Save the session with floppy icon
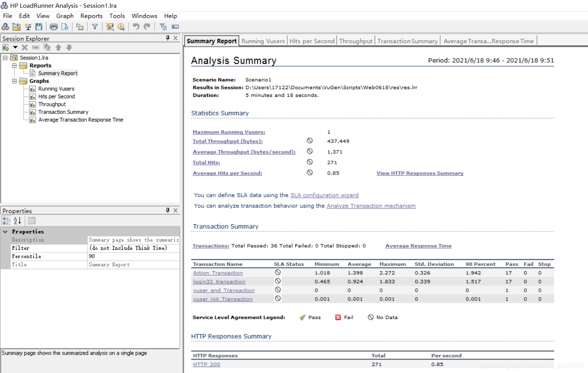 point(39,27)
